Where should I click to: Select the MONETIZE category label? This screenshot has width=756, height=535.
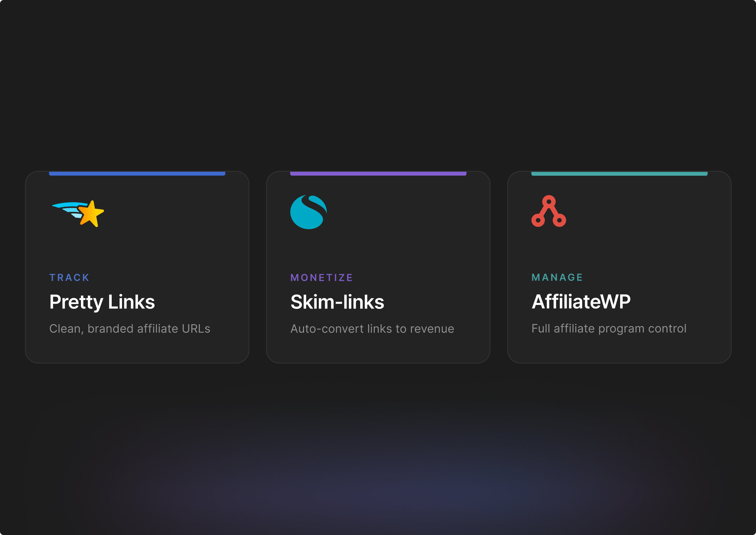pyautogui.click(x=321, y=278)
